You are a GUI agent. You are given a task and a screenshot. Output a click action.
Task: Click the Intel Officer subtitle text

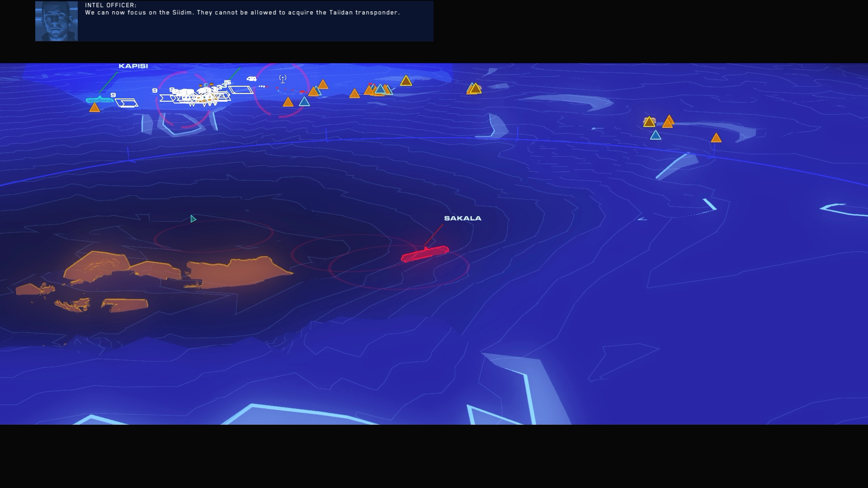[x=242, y=13]
